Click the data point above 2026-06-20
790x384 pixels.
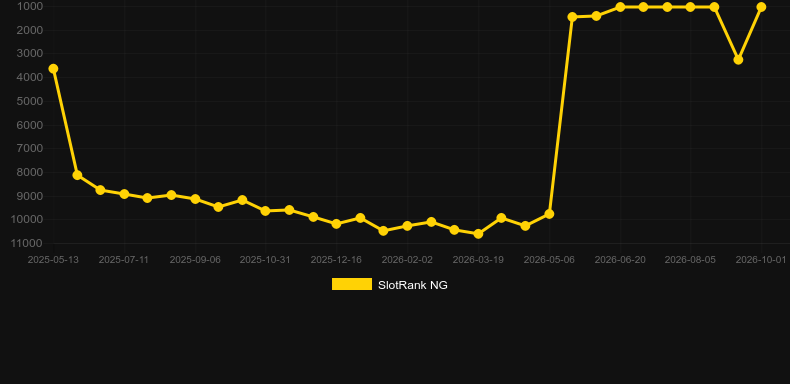coord(620,7)
